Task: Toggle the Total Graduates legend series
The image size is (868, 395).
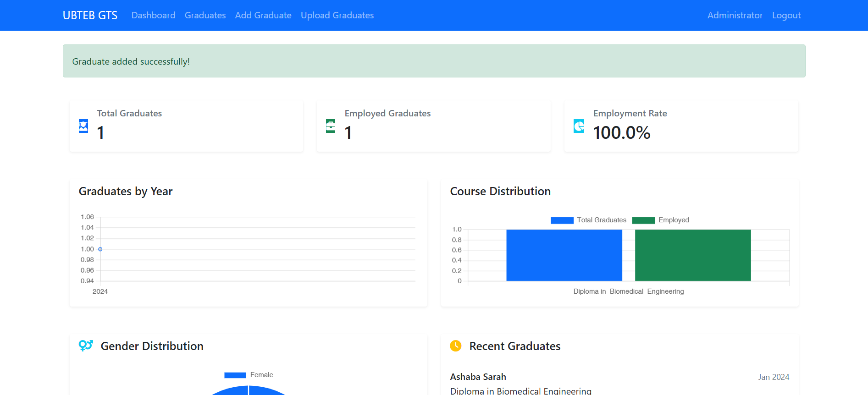Action: pyautogui.click(x=588, y=220)
